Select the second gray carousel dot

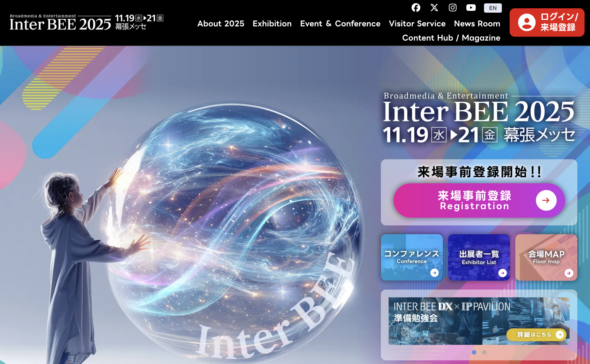(x=484, y=352)
